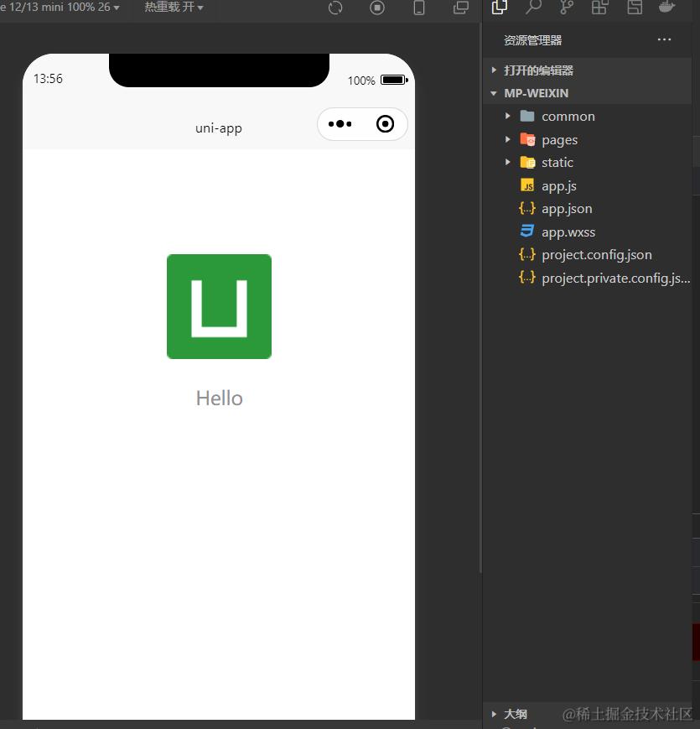Open the hot reload 热重载 dropdown
The width and height of the screenshot is (700, 729).
[174, 7]
